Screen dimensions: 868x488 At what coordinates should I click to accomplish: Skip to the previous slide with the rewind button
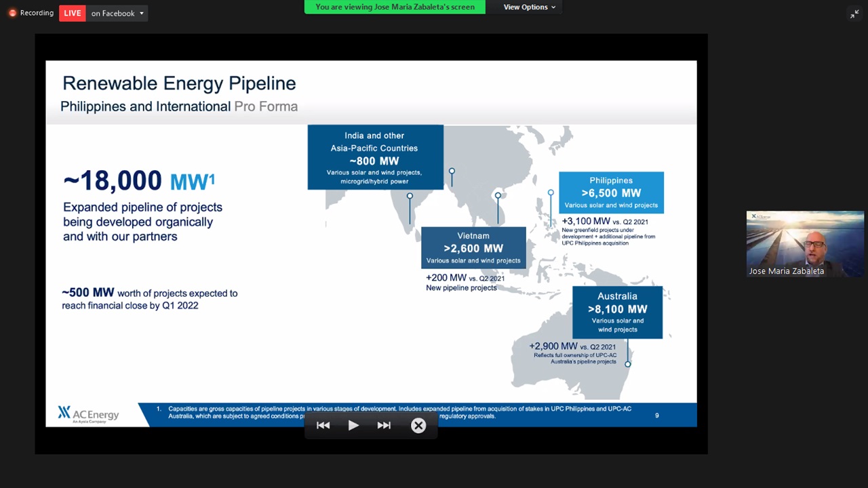(x=323, y=426)
